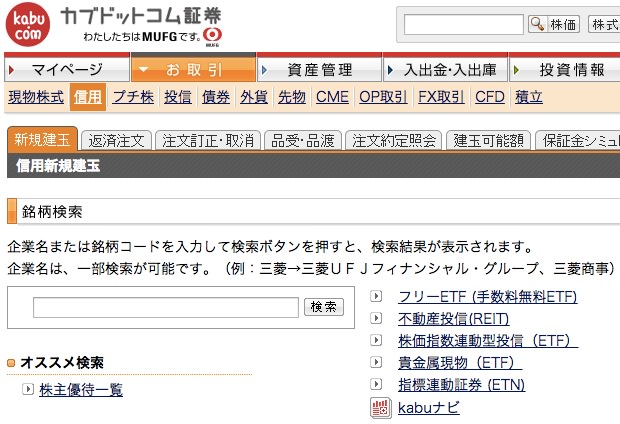Click the MUFG red circle logo

tap(212, 36)
